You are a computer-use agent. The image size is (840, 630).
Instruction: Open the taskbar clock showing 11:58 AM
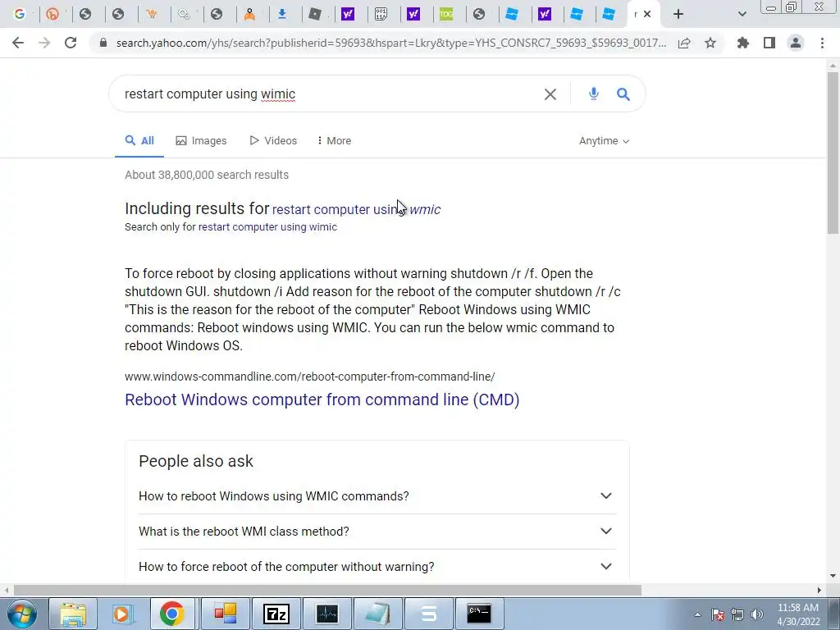(798, 614)
